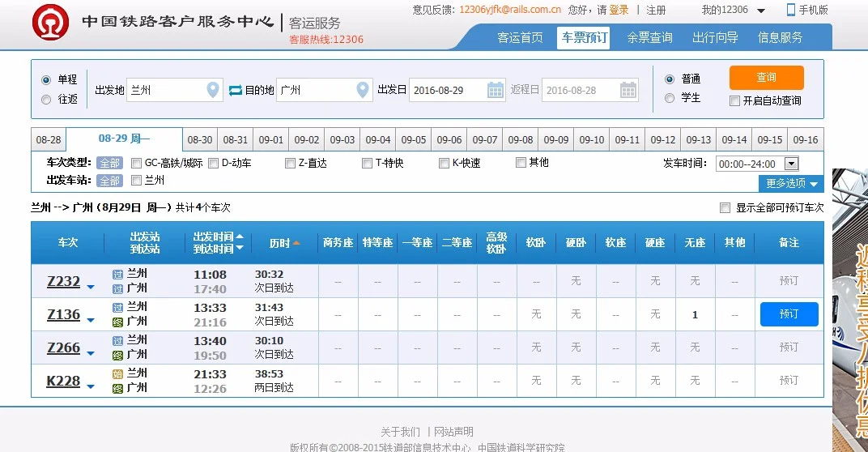Click Z266 Guangzhou terminal station icon
This screenshot has height=452, width=868.
tap(118, 355)
